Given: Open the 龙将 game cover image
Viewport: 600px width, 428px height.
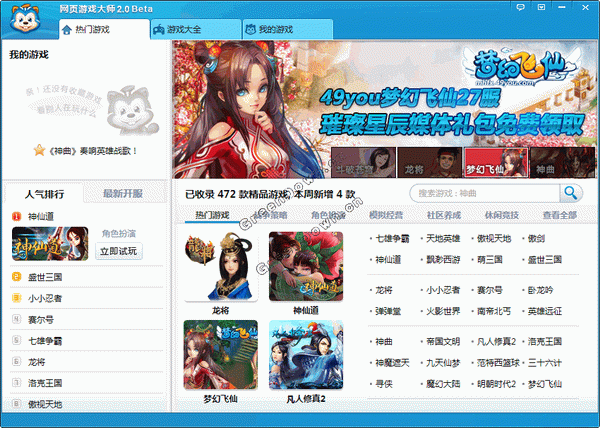Looking at the screenshot, I should 221,266.
